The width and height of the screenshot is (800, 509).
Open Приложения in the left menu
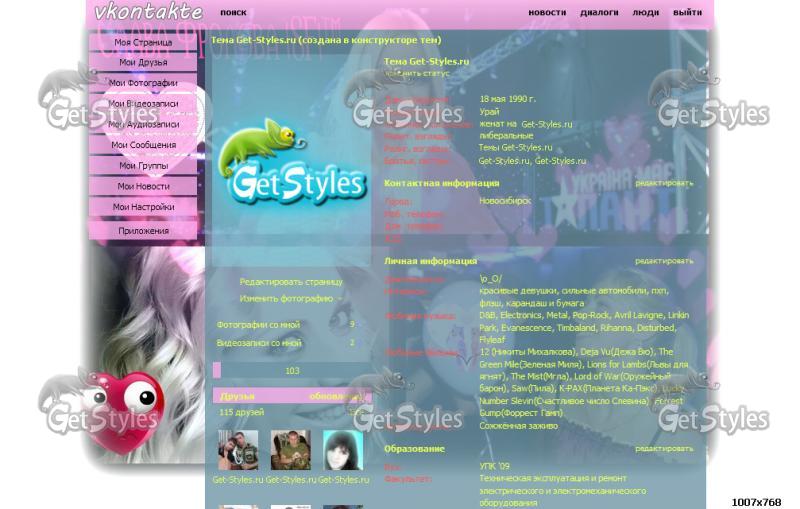coord(143,231)
